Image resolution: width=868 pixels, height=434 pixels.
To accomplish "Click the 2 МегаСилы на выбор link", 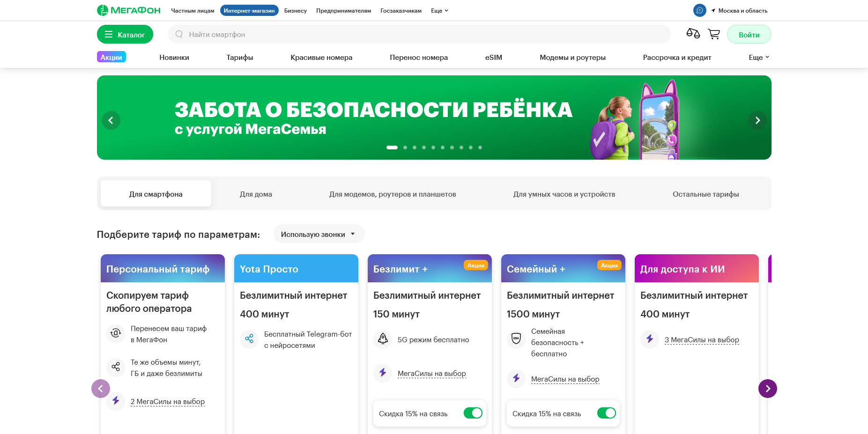I will (x=168, y=402).
